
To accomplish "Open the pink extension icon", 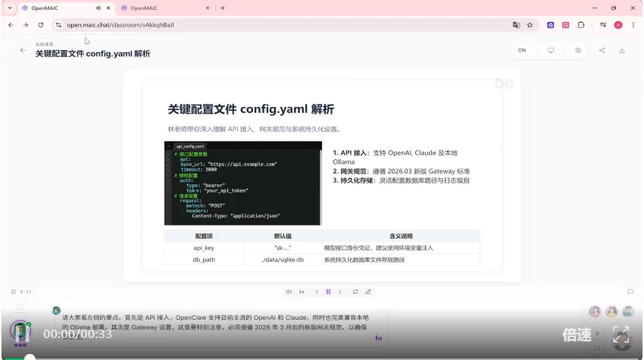I will tap(565, 25).
